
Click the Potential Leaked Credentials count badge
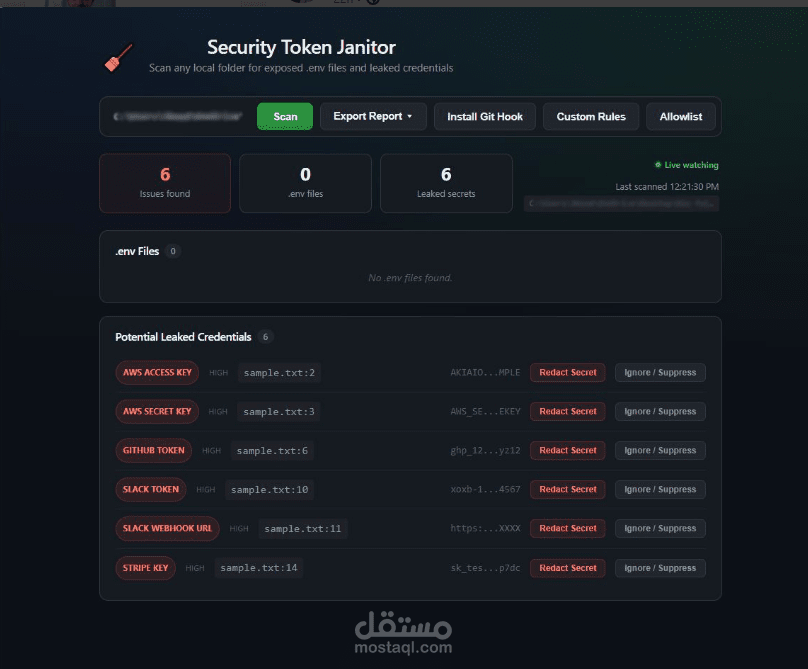pos(265,337)
